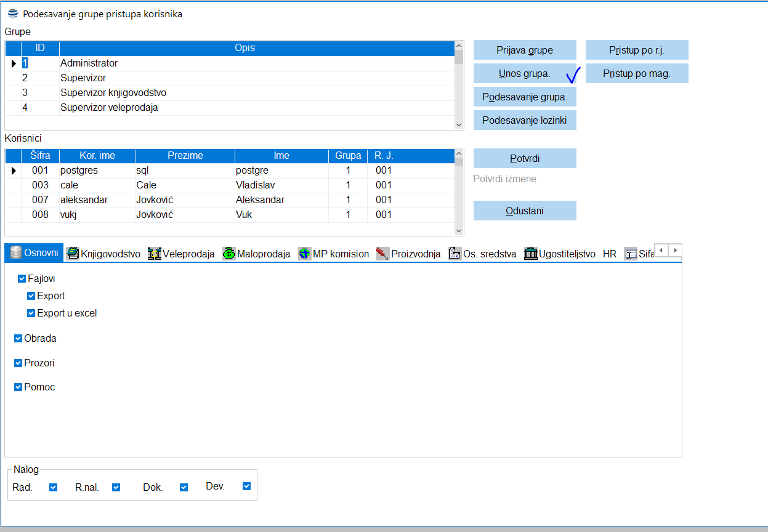The image size is (768, 532).
Task: Click the MP komision globe icon
Action: (304, 254)
